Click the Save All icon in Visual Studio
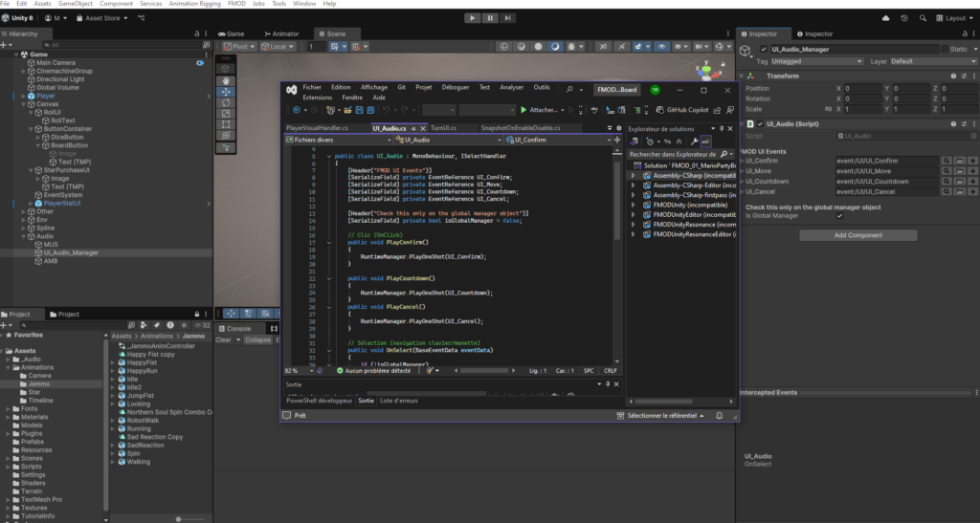This screenshot has width=980, height=523. pos(369,110)
